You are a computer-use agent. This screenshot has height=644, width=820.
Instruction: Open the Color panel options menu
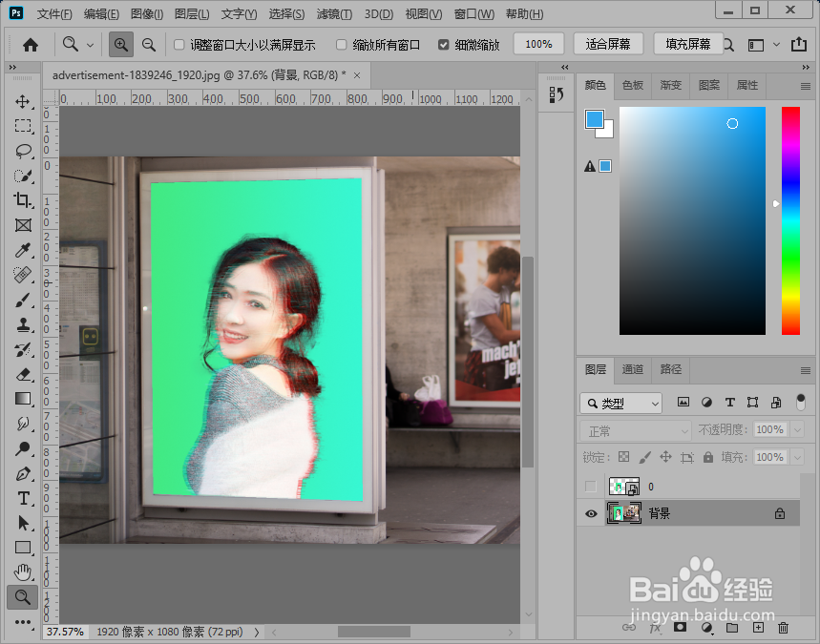coord(806,86)
